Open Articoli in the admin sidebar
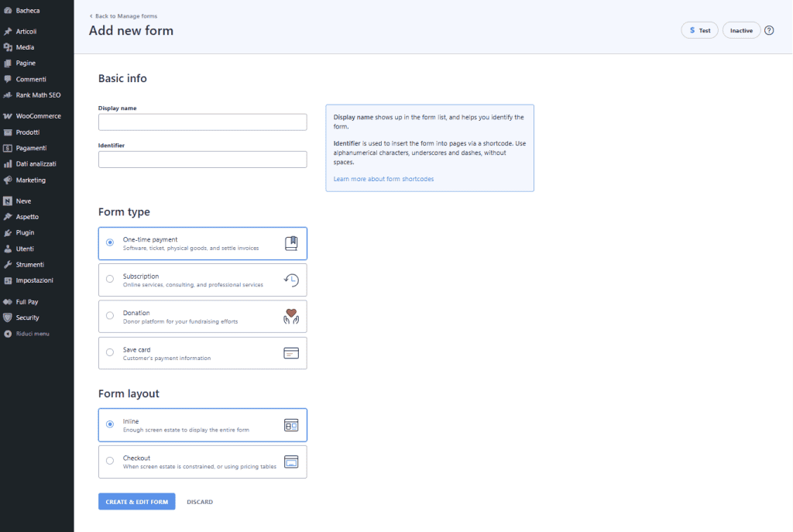 tap(26, 32)
